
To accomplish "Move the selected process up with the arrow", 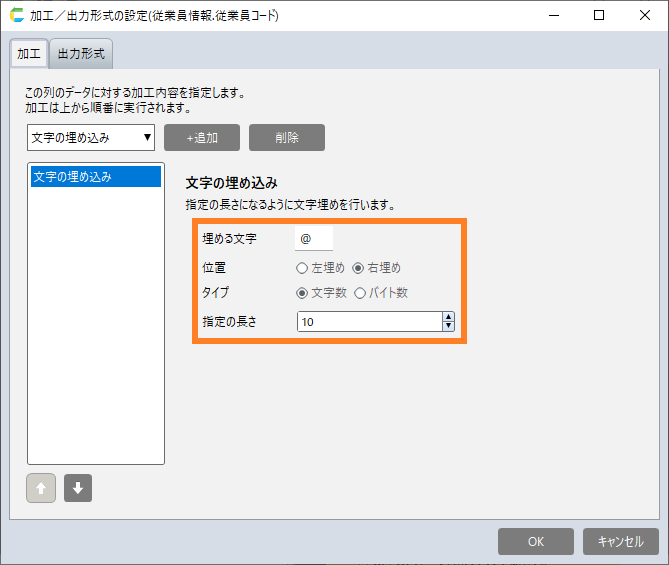I will (41, 489).
